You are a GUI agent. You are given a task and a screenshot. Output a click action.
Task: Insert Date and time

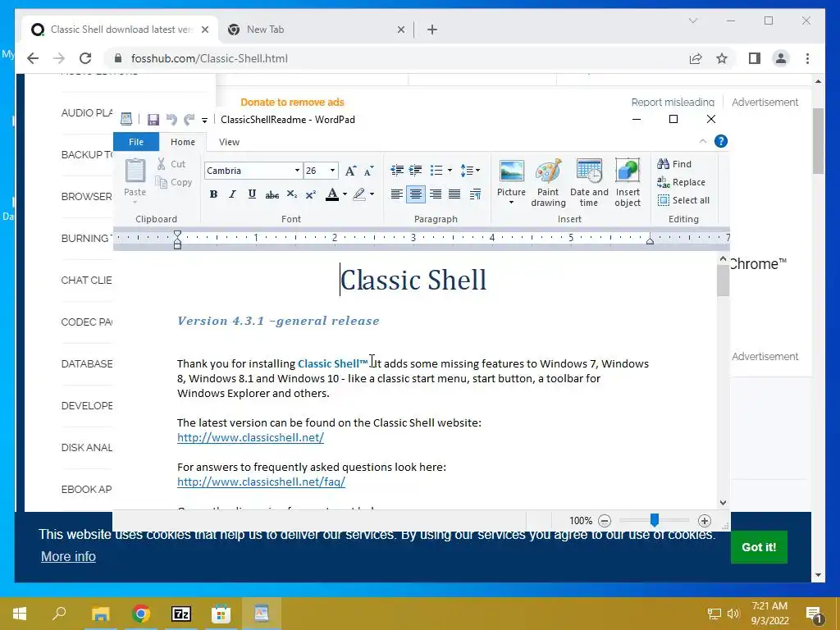pyautogui.click(x=589, y=183)
